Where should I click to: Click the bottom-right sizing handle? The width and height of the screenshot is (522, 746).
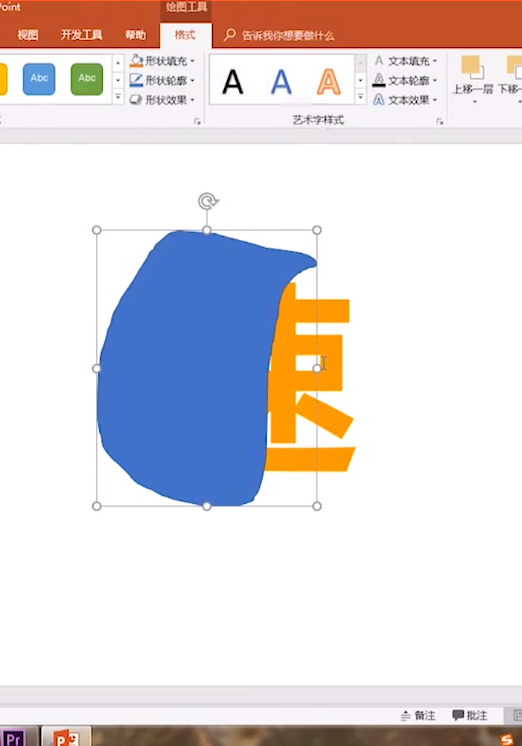pyautogui.click(x=317, y=506)
